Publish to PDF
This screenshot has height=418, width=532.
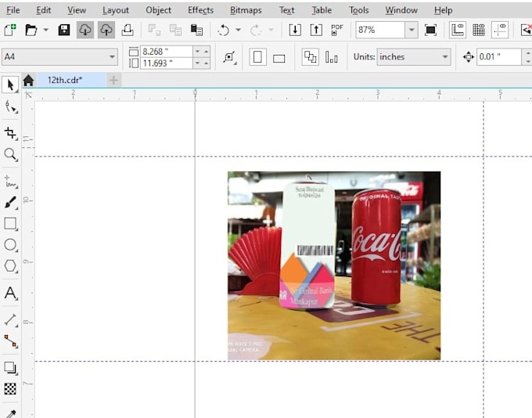(x=337, y=30)
